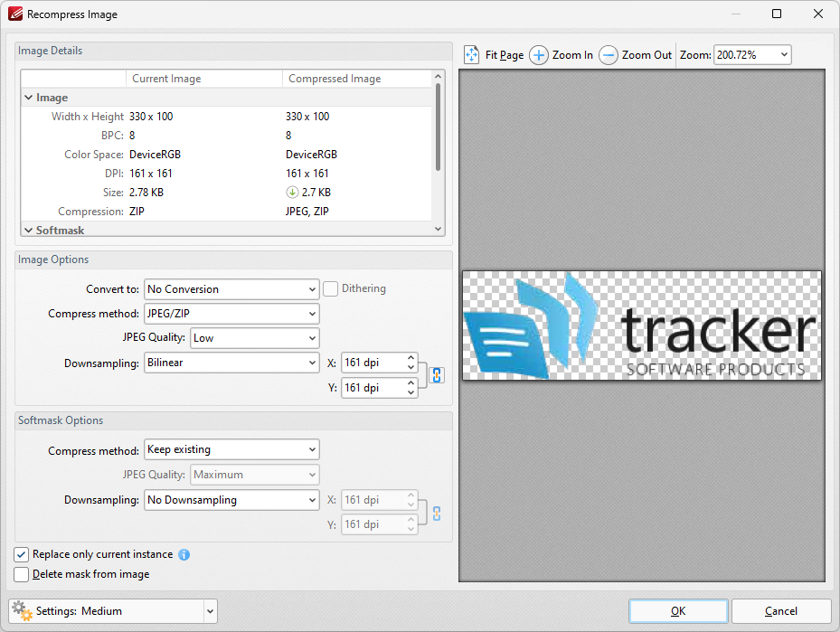Viewport: 840px width, 632px height.
Task: Toggle Image Options DPI link lock icon
Action: coord(437,375)
